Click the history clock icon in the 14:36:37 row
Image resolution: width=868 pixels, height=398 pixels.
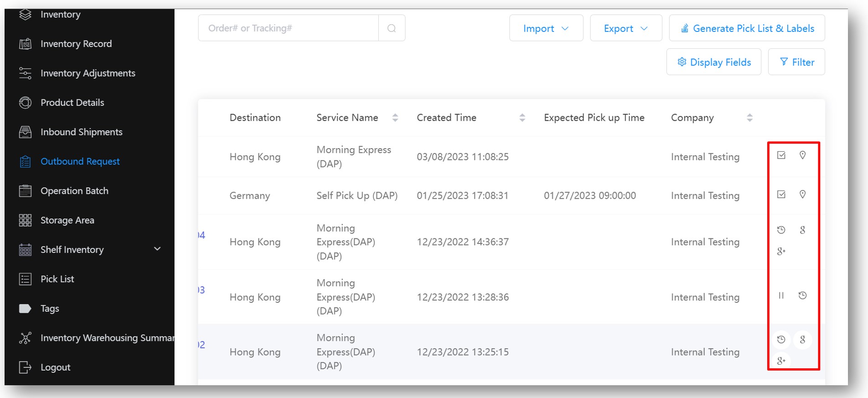coord(781,230)
